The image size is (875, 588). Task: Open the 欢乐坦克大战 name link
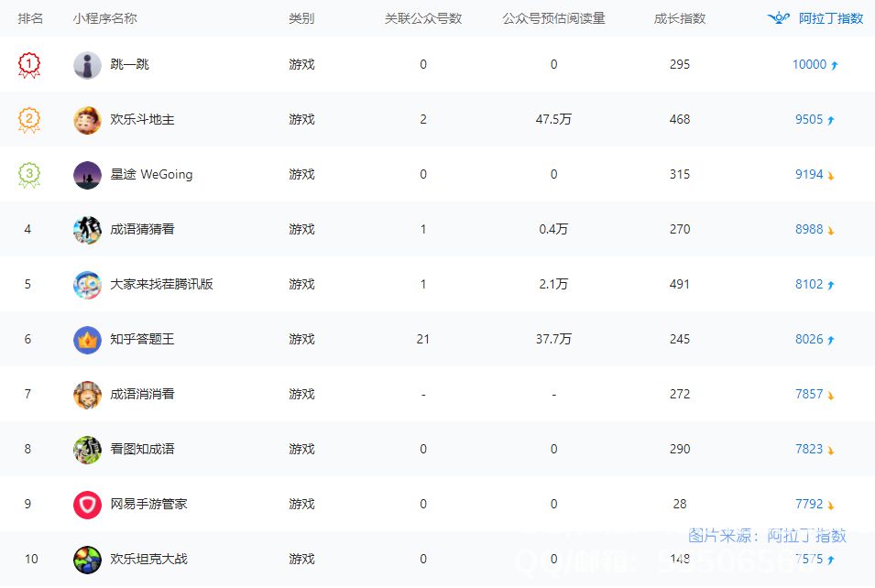coord(149,559)
